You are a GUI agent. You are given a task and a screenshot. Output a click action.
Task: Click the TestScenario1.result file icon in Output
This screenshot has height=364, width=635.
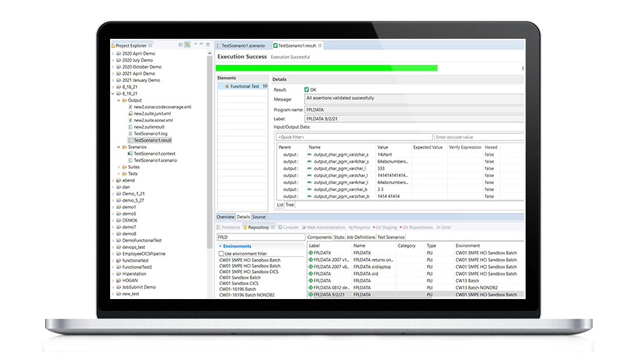tap(130, 140)
